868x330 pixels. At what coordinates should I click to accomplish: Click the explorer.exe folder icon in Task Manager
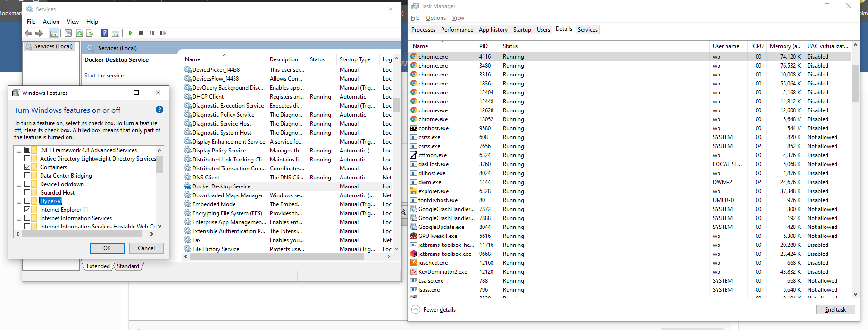[414, 191]
